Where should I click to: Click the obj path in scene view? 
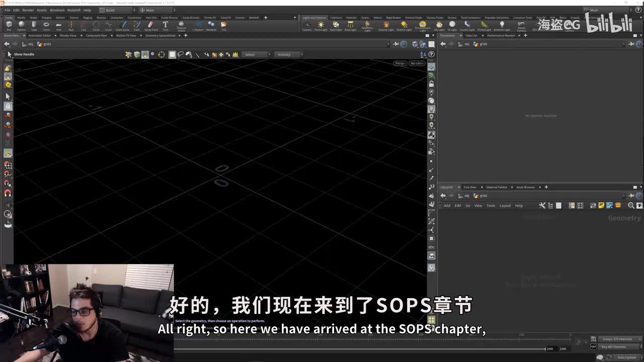pyautogui.click(x=30, y=44)
